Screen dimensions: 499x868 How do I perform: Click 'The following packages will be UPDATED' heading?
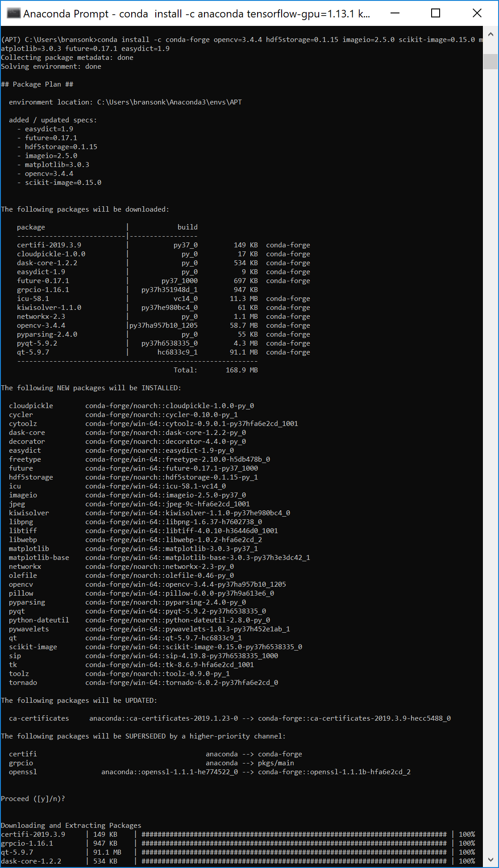(x=79, y=701)
